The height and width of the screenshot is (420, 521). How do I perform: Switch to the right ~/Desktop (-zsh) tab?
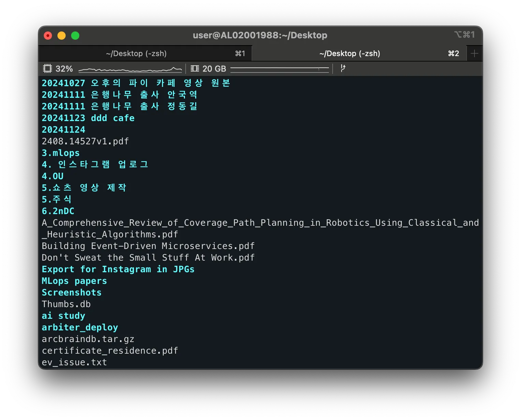click(350, 53)
